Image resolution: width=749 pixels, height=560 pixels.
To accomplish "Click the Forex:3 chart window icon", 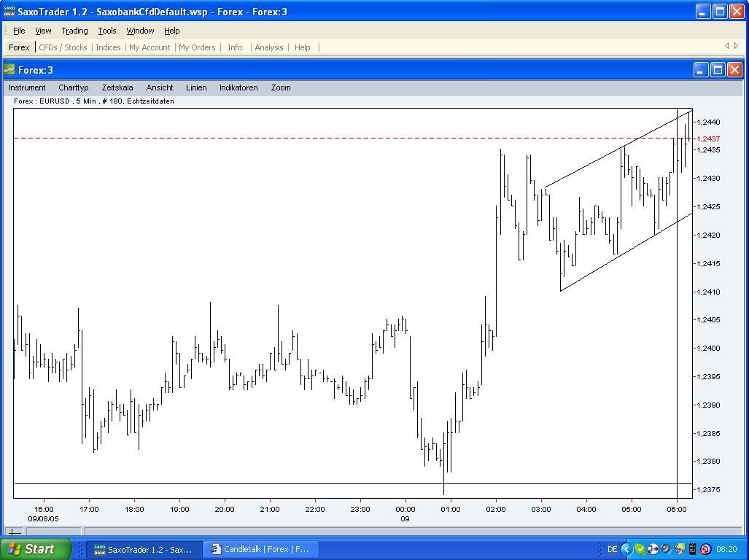I will (9, 70).
